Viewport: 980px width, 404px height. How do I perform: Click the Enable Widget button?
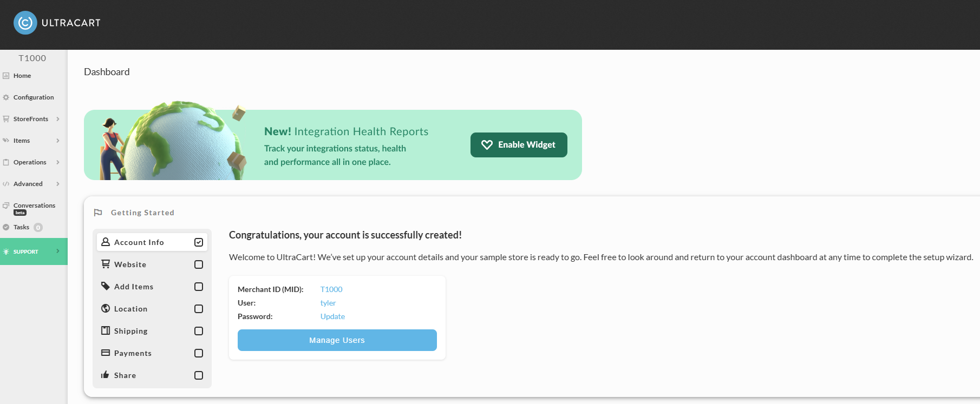point(519,145)
